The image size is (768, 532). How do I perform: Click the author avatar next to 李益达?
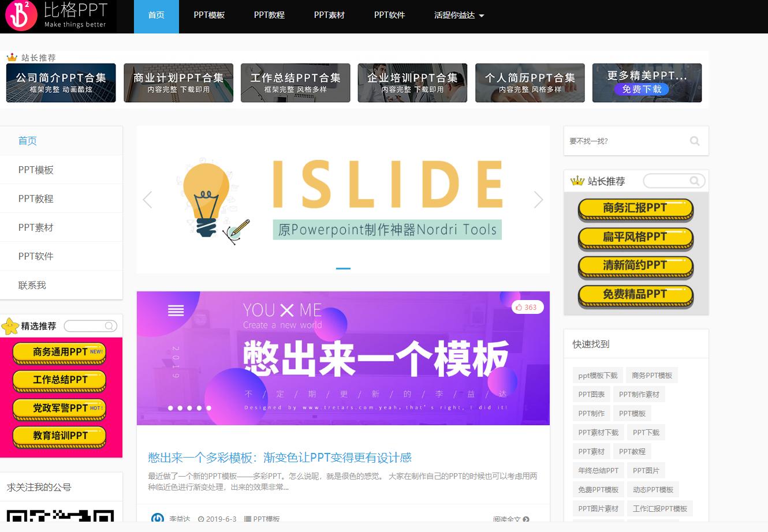pos(156,519)
